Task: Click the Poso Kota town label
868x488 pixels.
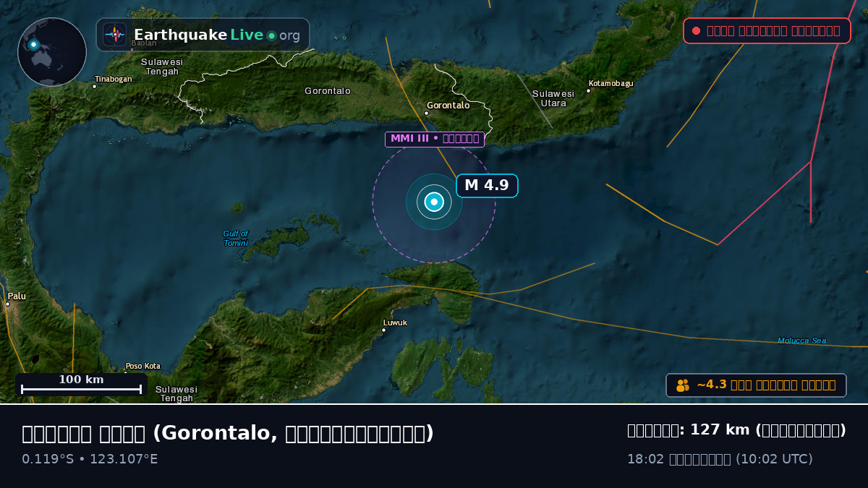Action: [x=143, y=367]
